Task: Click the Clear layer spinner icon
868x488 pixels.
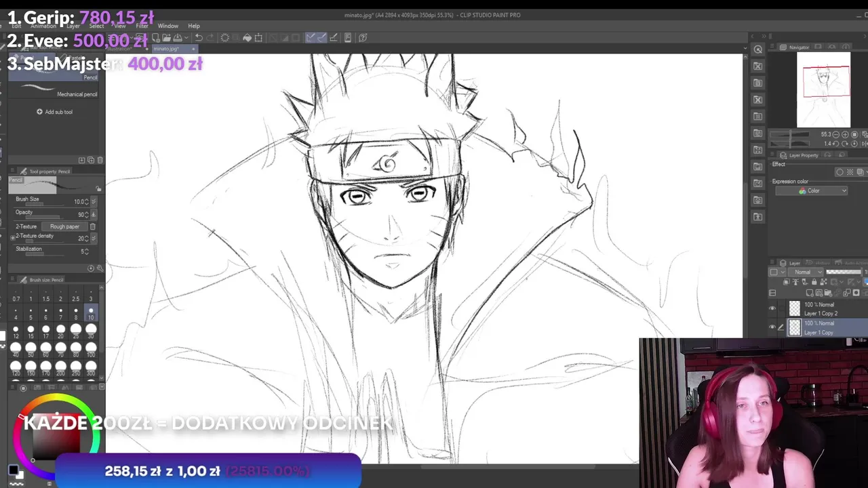Action: [x=225, y=38]
